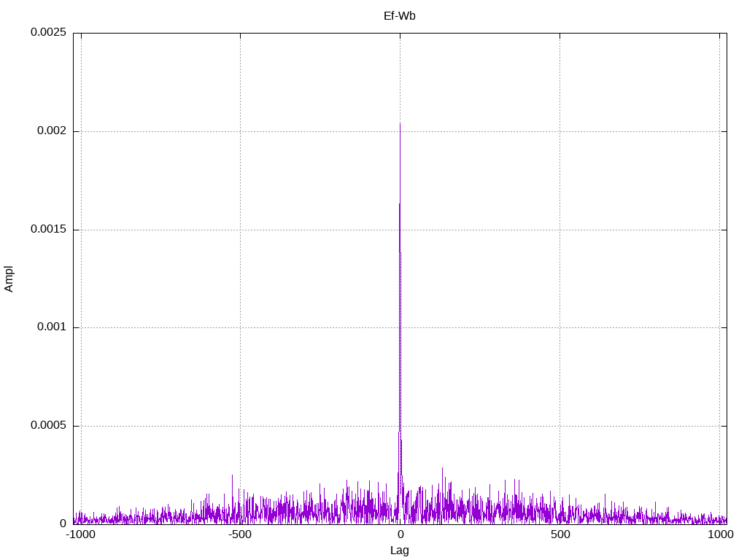Click the 1000 x-axis tick label
This screenshot has width=747, height=560.
(x=720, y=534)
